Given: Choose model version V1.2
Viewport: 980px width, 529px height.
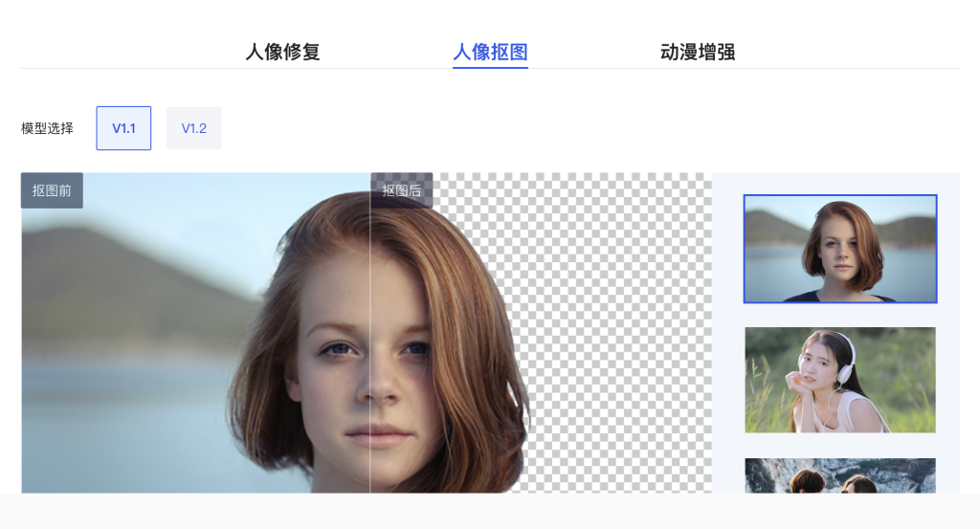Looking at the screenshot, I should (193, 128).
